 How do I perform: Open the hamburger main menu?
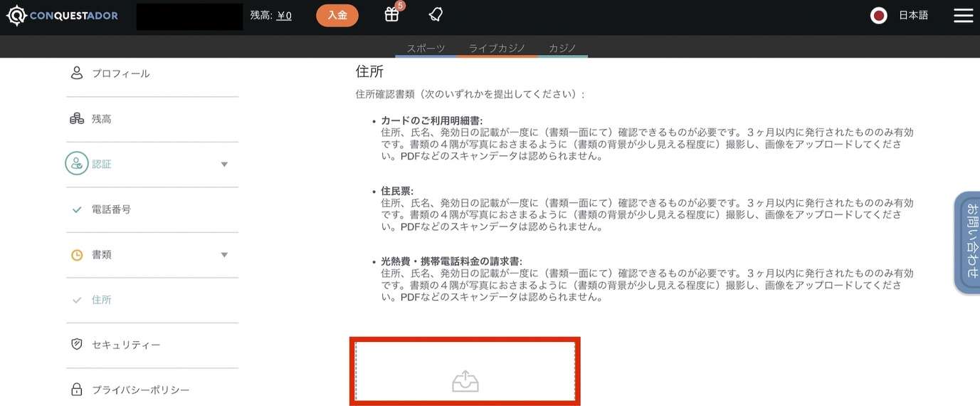(963, 16)
